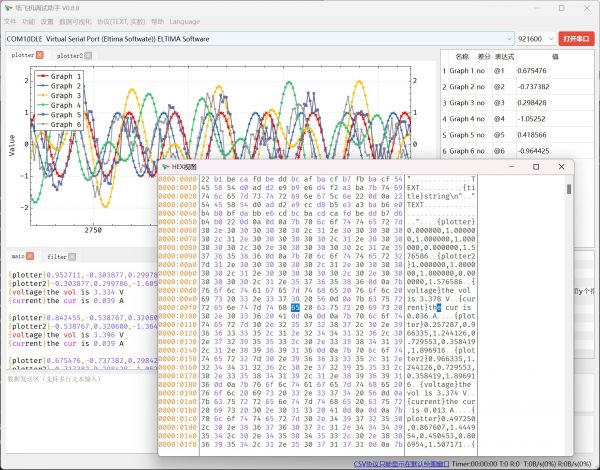
Task: Open the Language menu
Action: tap(185, 21)
